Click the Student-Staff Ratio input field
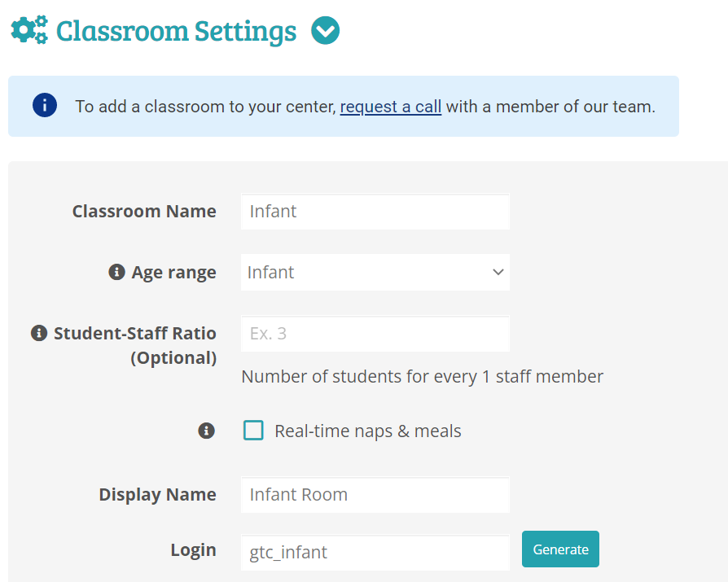Screen dimensions: 728x582 pos(375,333)
